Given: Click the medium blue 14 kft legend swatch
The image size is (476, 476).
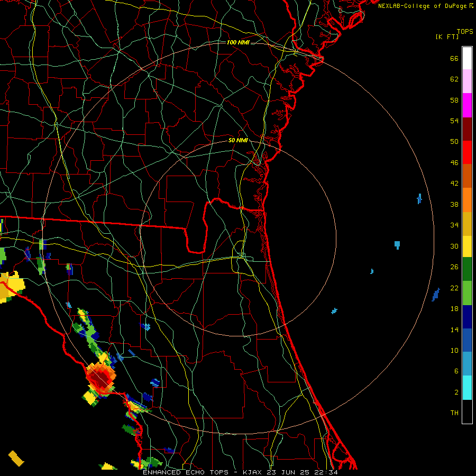Looking at the screenshot, I should 467,340.
